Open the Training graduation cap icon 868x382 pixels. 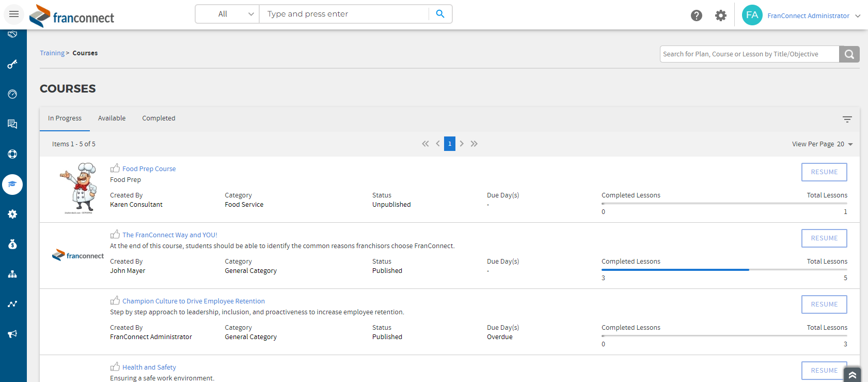click(x=12, y=184)
